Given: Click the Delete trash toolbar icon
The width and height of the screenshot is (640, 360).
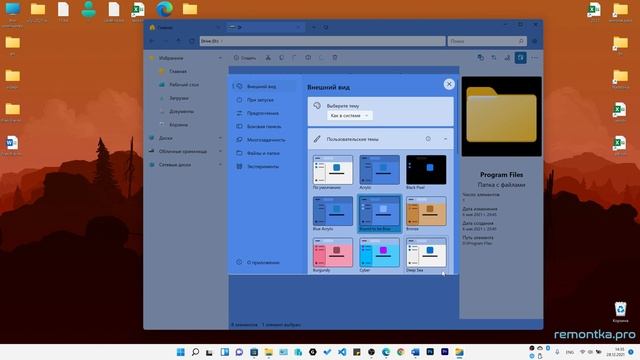Looking at the screenshot, I should (335, 58).
